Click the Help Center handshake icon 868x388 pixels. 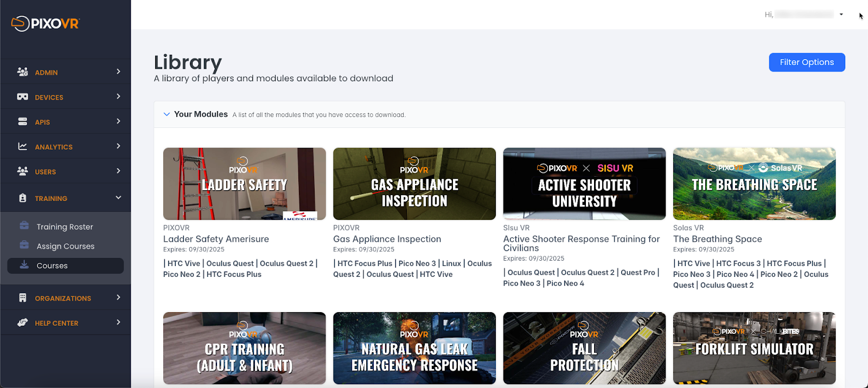22,323
